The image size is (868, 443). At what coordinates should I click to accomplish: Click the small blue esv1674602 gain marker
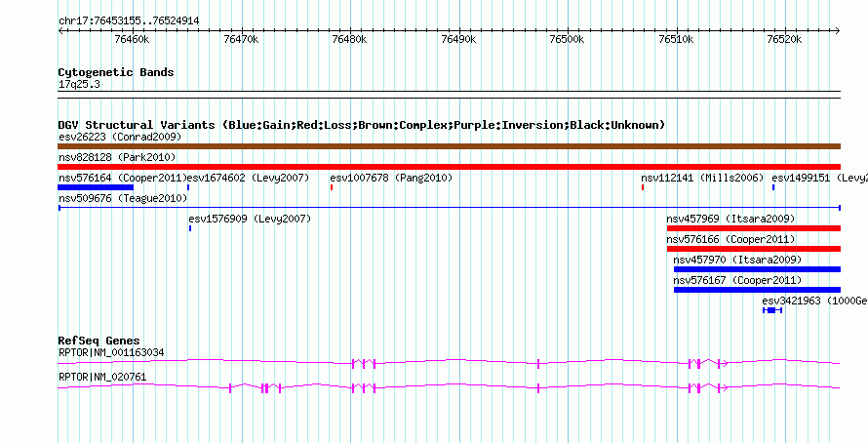188,187
